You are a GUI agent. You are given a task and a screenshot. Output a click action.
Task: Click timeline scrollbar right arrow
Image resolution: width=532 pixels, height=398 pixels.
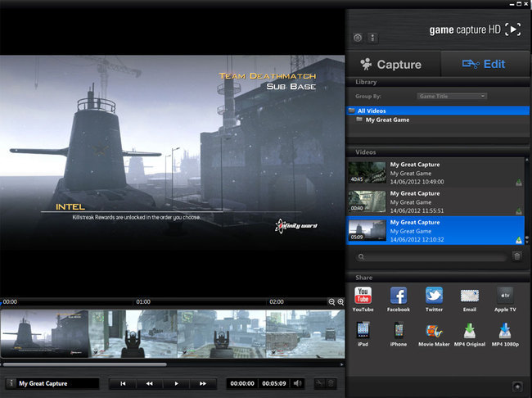tap(341, 364)
